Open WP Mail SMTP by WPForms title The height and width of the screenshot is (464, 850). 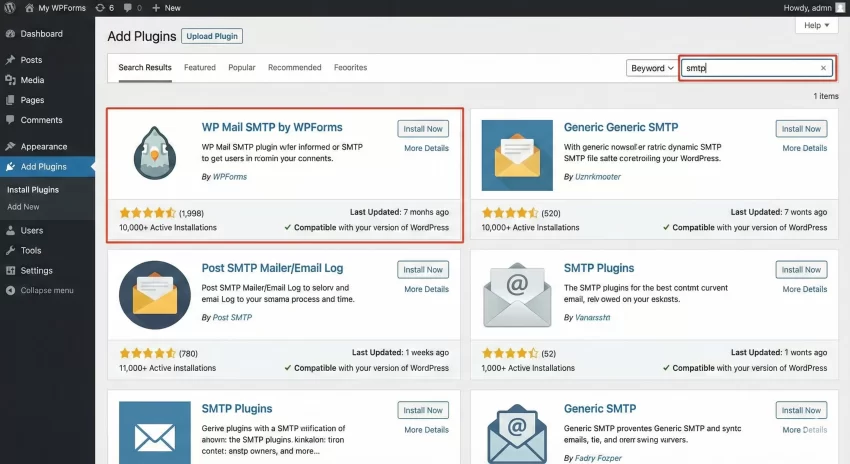[272, 127]
